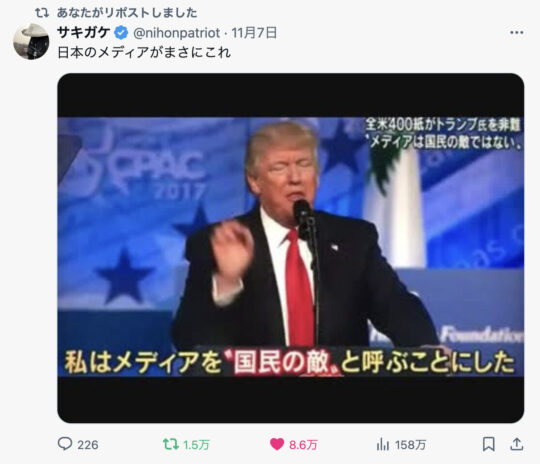Click the 226 reply count
The image size is (540, 464).
(x=88, y=445)
